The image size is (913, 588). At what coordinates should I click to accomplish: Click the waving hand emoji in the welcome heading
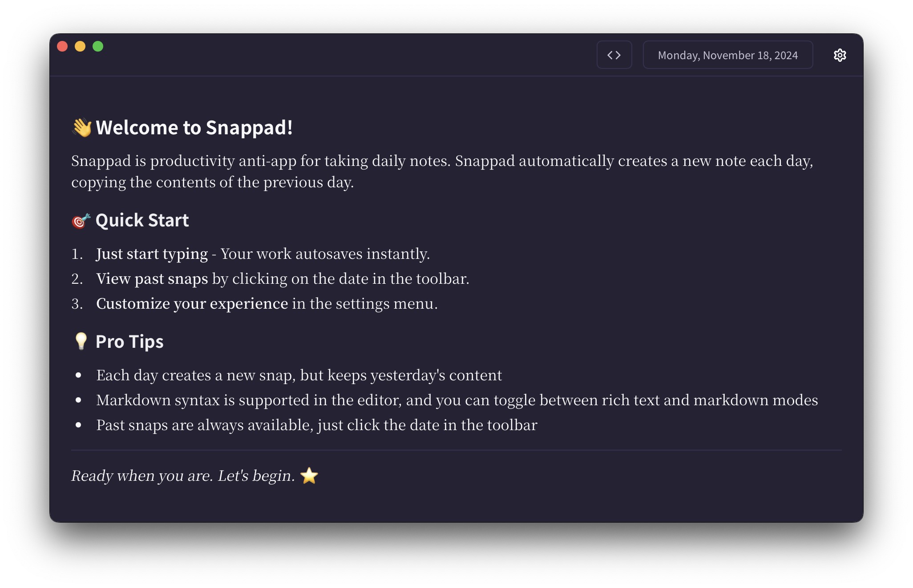click(81, 127)
